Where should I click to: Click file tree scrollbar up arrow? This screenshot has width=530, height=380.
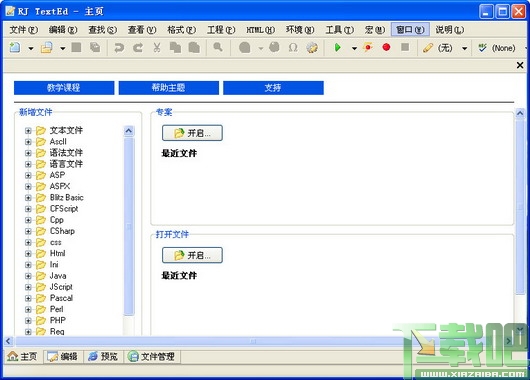click(x=129, y=131)
